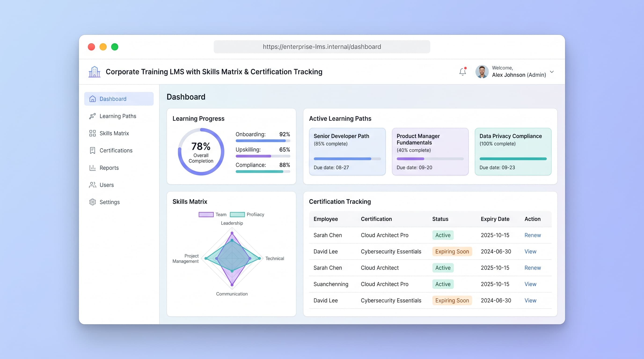Image resolution: width=644 pixels, height=359 pixels.
Task: Click Alex Johnson's profile avatar
Action: [x=482, y=72]
